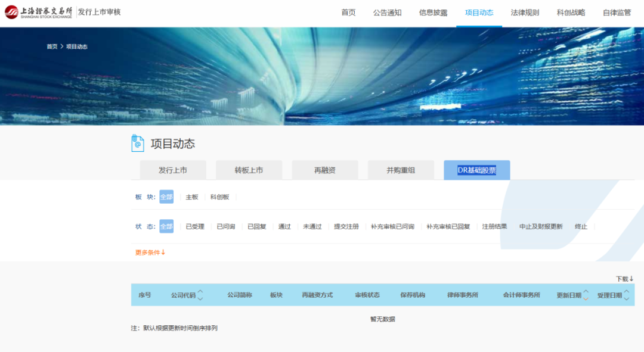644x352 pixels.
Task: Open 首页 in top navigation
Action: tap(348, 13)
